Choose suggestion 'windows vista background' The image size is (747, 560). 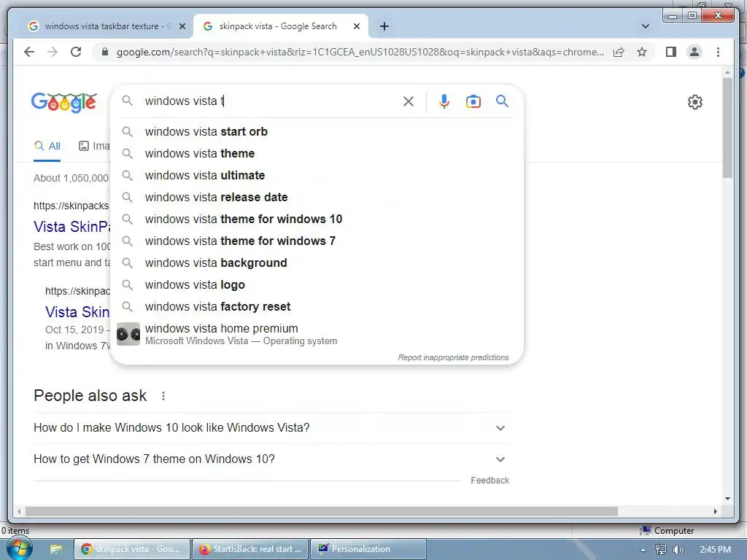(x=317, y=262)
